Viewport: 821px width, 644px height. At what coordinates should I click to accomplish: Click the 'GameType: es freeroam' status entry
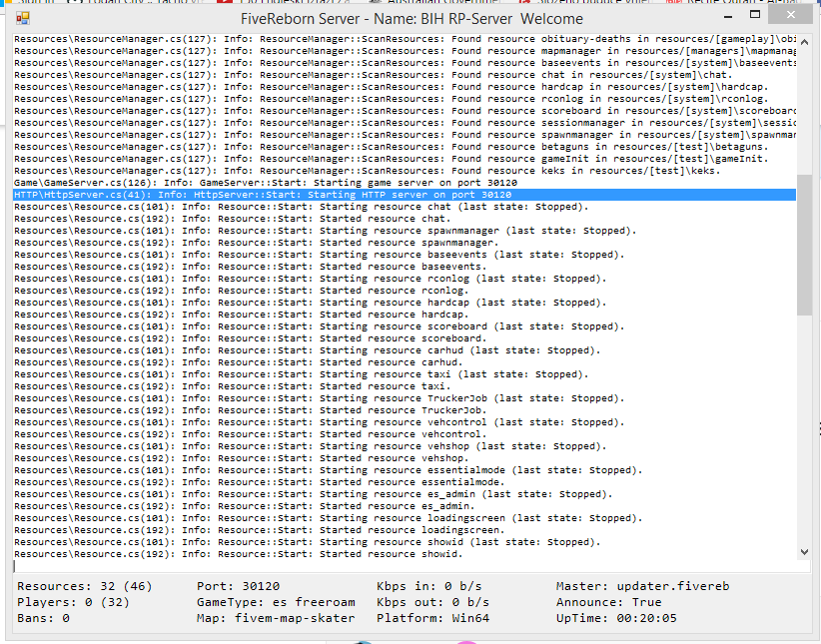276,603
